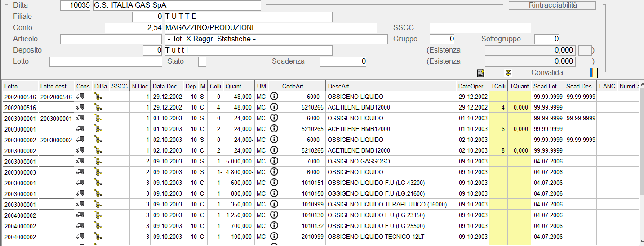
Task: Click info icon for OSSIGENO LIQUIDO TERAPEUTICO row
Action: pyautogui.click(x=274, y=204)
